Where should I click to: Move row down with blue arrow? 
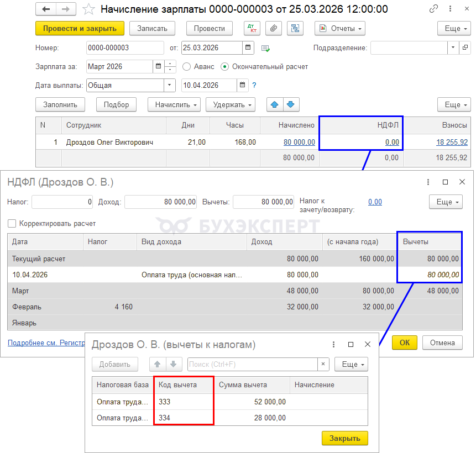pyautogui.click(x=291, y=104)
